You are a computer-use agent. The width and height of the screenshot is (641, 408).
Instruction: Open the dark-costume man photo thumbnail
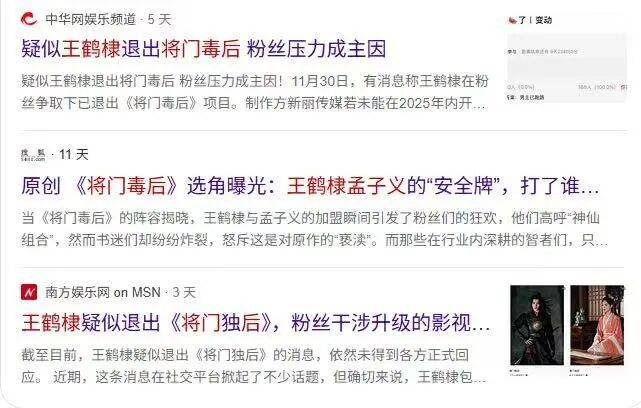537,325
